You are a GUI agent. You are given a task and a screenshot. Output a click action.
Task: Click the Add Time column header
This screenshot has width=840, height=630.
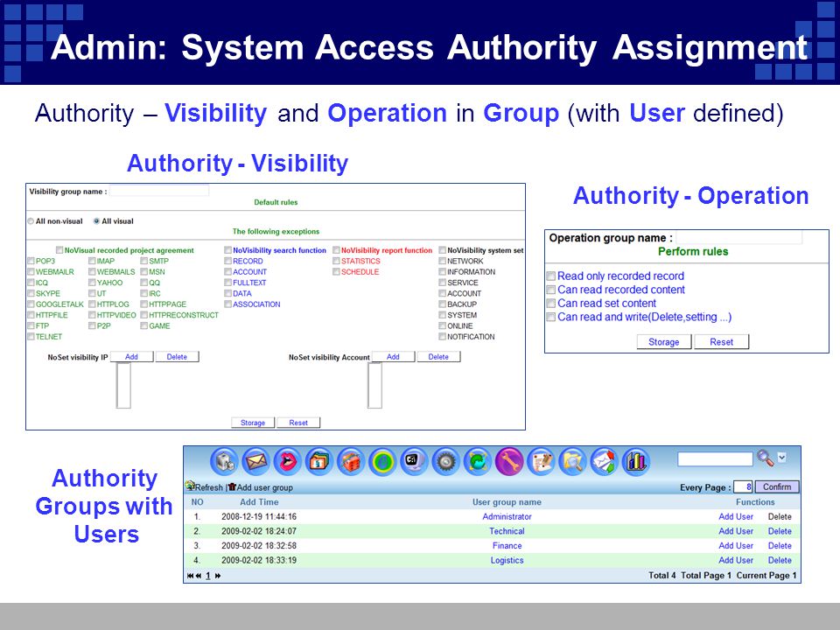[259, 502]
